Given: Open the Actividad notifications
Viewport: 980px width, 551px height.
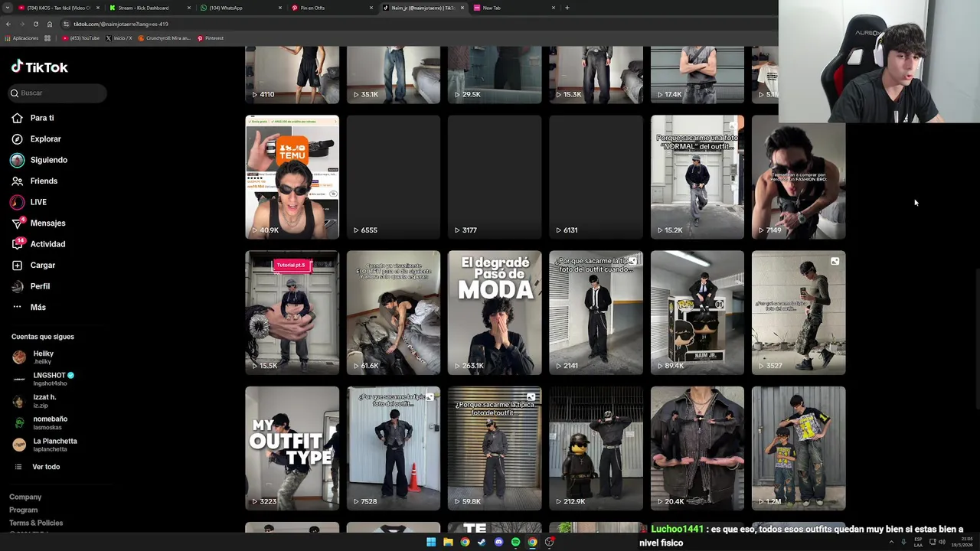Looking at the screenshot, I should tap(38, 244).
